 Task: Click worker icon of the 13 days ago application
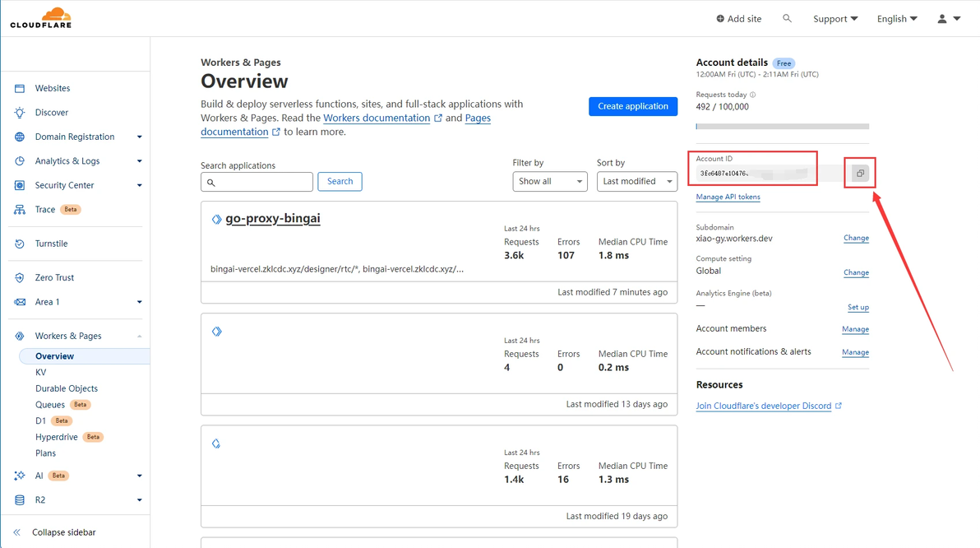pos(216,332)
